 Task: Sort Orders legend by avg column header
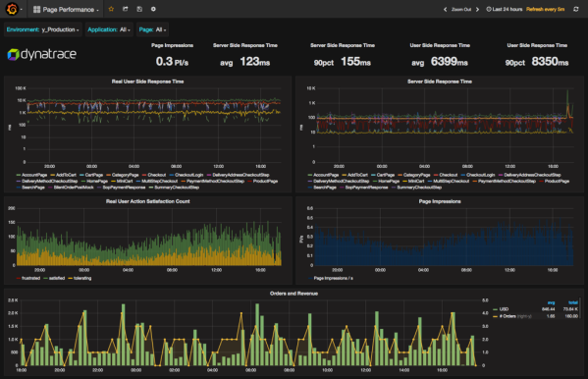pos(551,302)
